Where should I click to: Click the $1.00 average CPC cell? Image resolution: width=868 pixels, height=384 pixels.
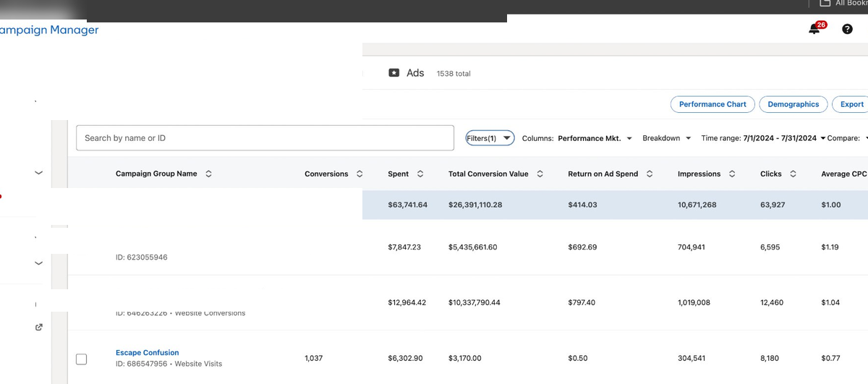[x=831, y=205]
